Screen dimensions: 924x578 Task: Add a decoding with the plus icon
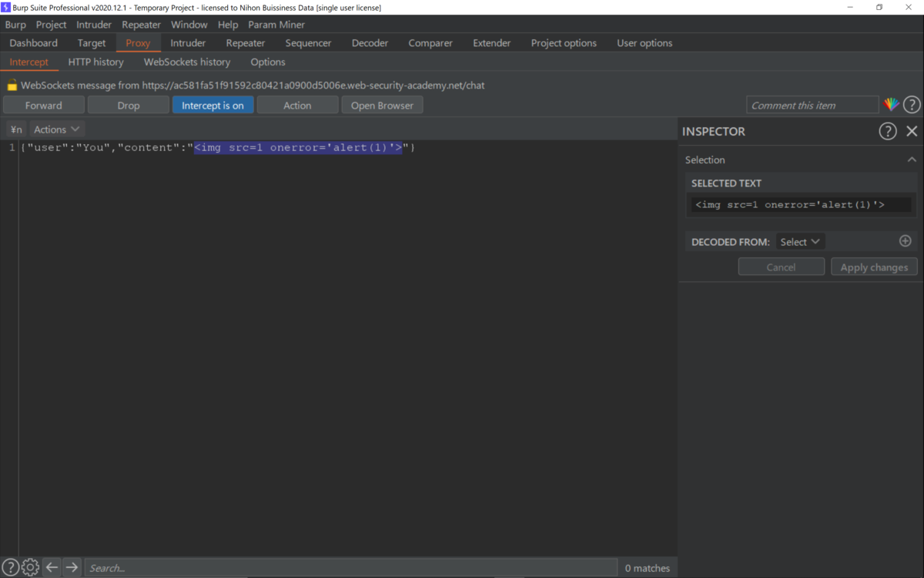pyautogui.click(x=906, y=241)
